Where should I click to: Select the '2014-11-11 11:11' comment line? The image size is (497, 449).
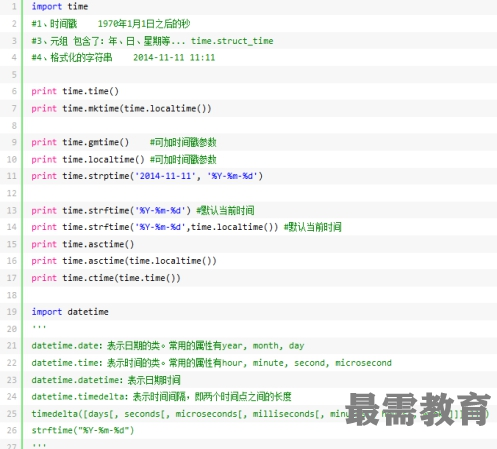pos(123,58)
